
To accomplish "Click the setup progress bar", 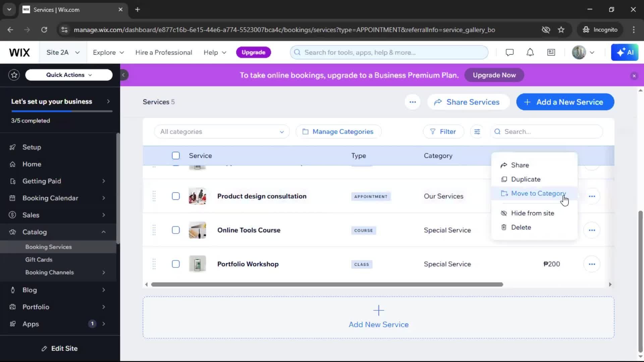I will pyautogui.click(x=62, y=111).
